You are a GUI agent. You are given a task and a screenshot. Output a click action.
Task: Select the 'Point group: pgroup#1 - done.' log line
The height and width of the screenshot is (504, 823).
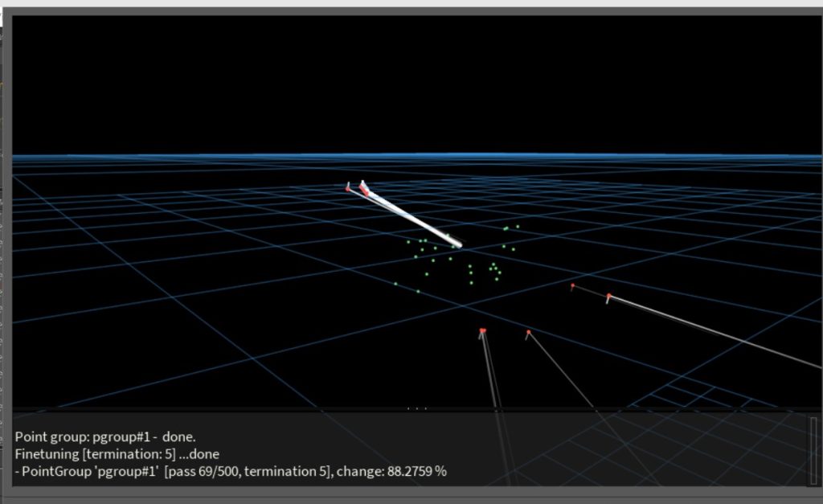(x=105, y=436)
